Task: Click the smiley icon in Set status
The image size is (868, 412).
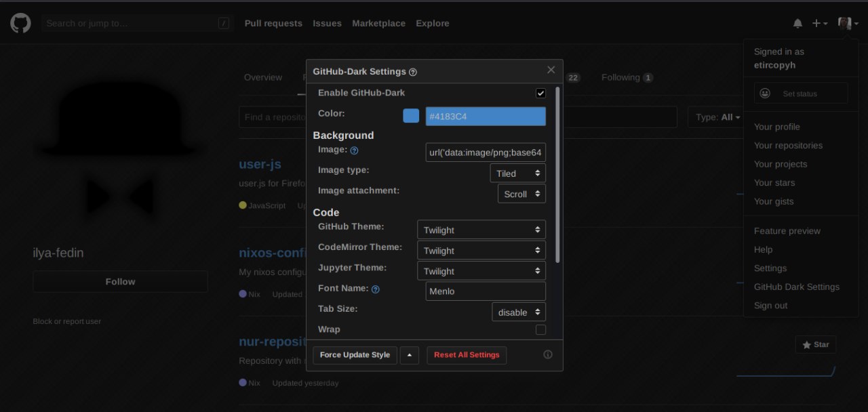Action: (x=765, y=94)
